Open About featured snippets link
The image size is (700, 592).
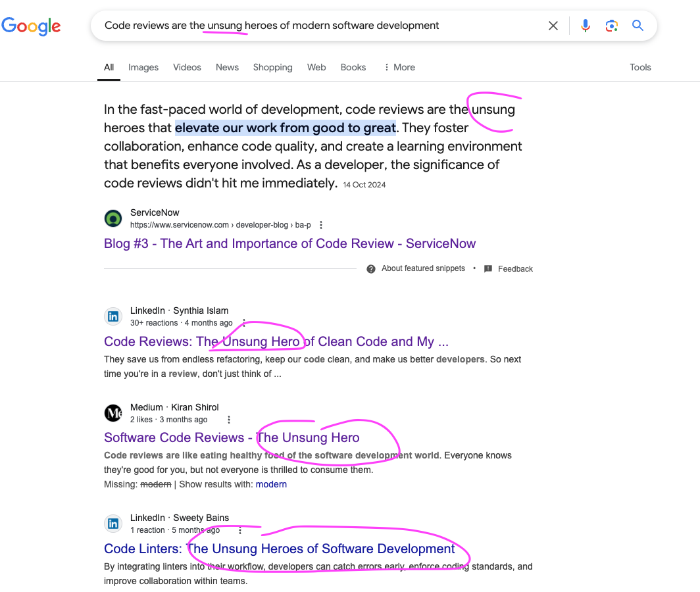(423, 268)
